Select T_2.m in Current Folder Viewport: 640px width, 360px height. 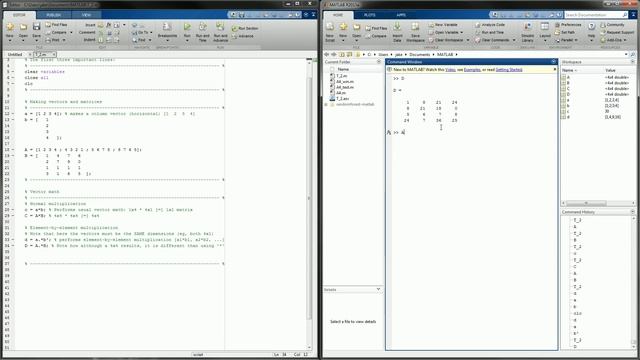point(342,76)
